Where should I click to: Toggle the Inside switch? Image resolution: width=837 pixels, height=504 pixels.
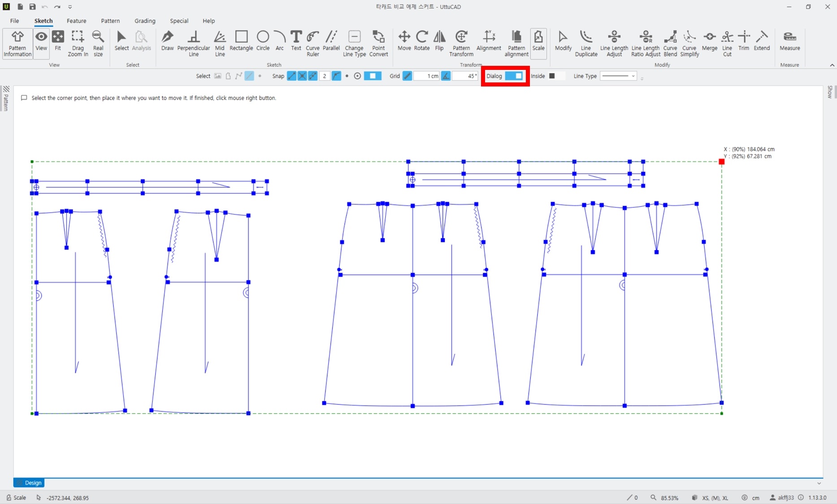pyautogui.click(x=557, y=76)
